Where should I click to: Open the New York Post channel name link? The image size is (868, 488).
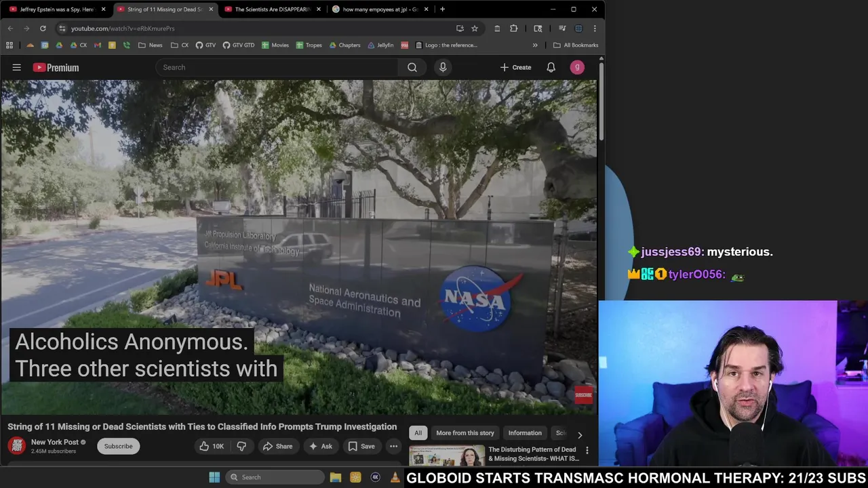point(55,442)
